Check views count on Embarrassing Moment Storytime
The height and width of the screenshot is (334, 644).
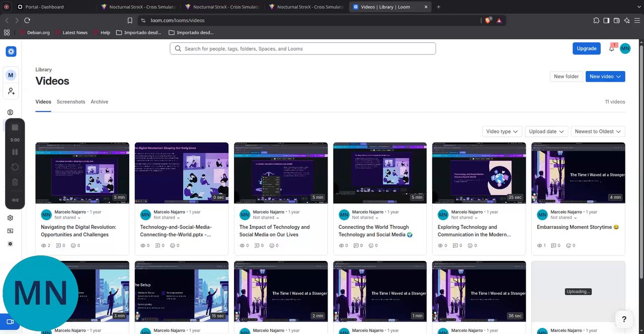tap(541, 245)
